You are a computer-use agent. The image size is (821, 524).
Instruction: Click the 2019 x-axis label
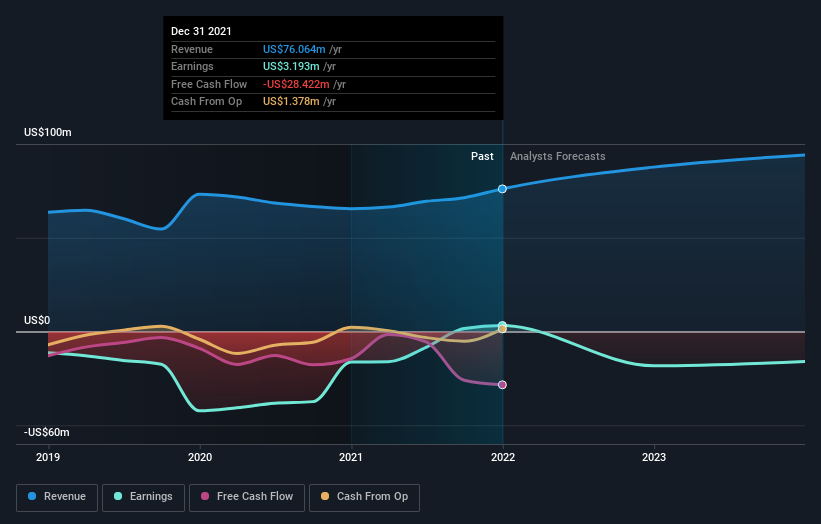(48, 457)
